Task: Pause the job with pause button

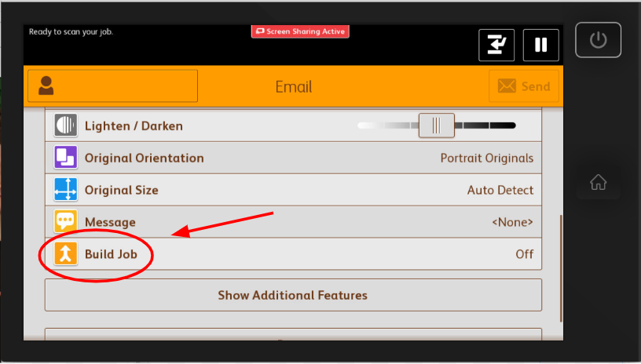Action: click(x=540, y=45)
